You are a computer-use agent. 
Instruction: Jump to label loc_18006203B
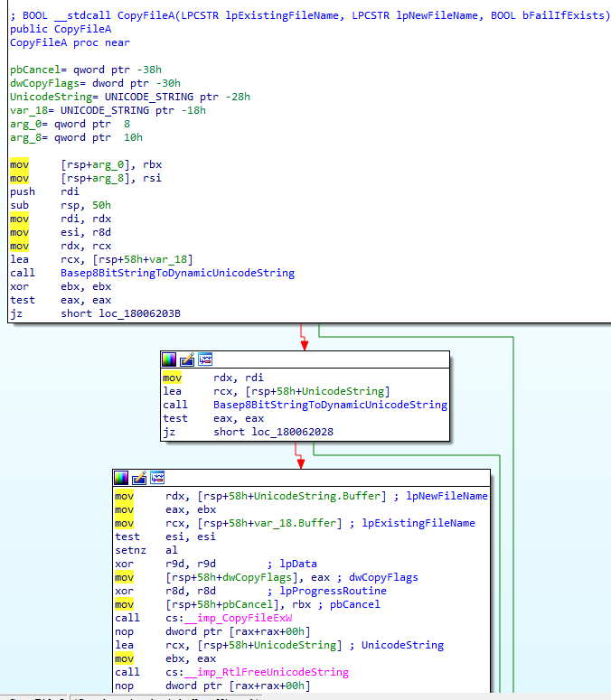[139, 313]
